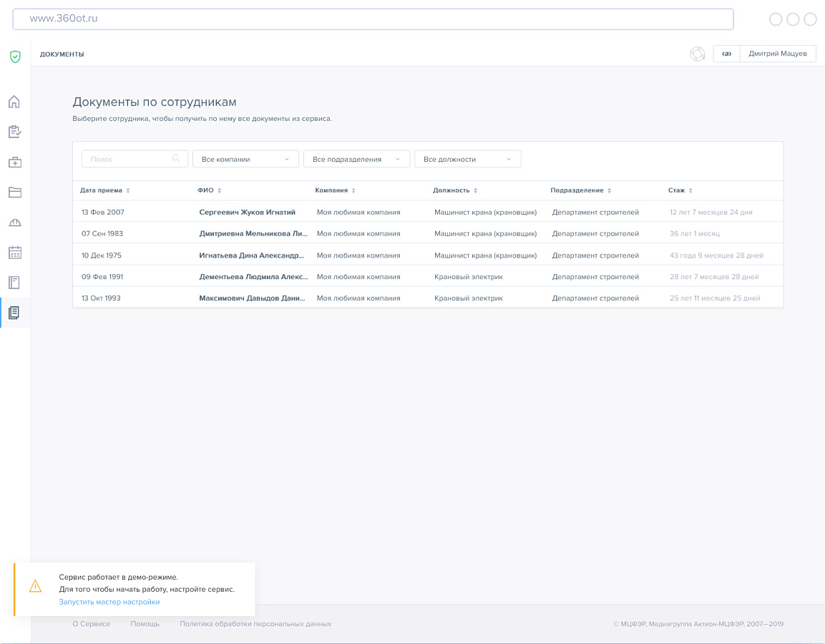
Task: Select employee Максимович Давыдов Дани…
Action: (252, 298)
